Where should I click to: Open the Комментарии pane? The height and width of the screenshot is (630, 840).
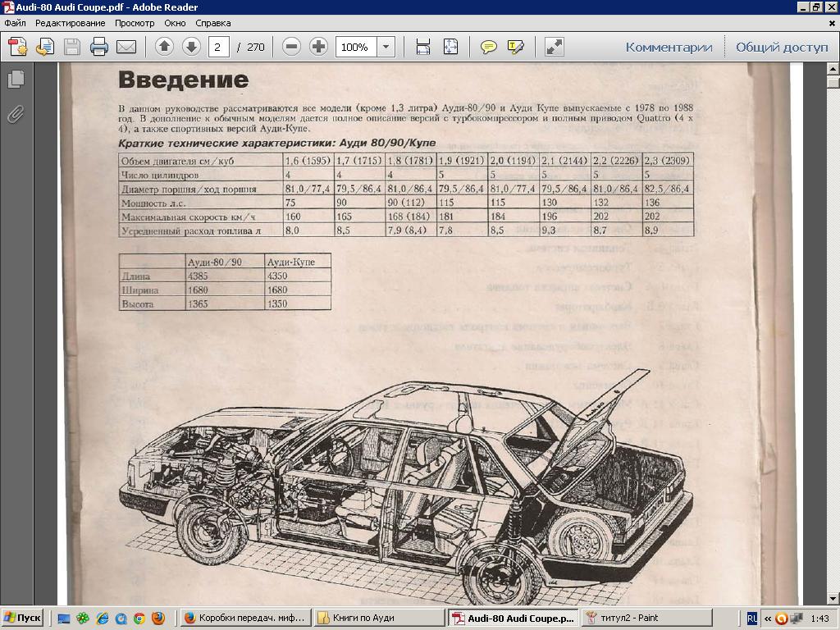point(669,47)
